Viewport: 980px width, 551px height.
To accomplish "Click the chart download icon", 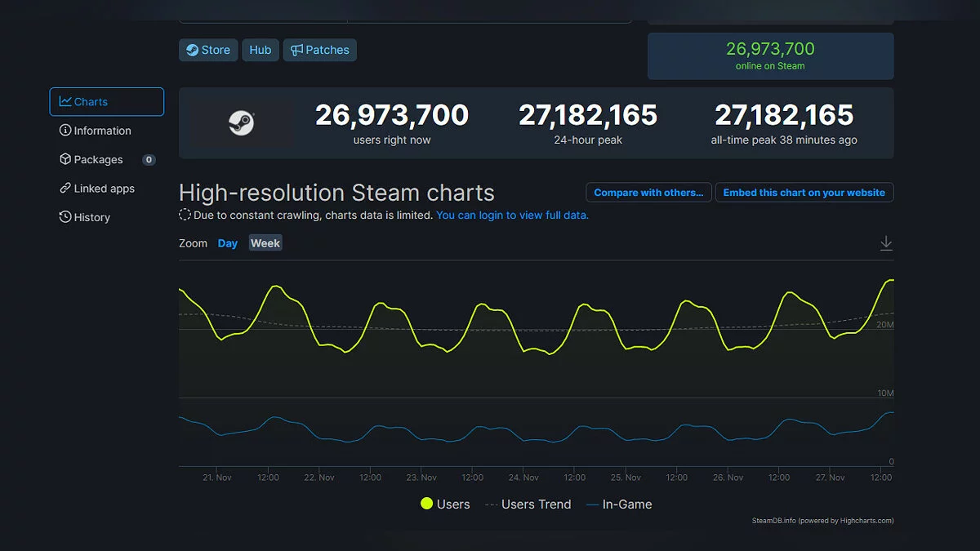I will click(x=886, y=243).
